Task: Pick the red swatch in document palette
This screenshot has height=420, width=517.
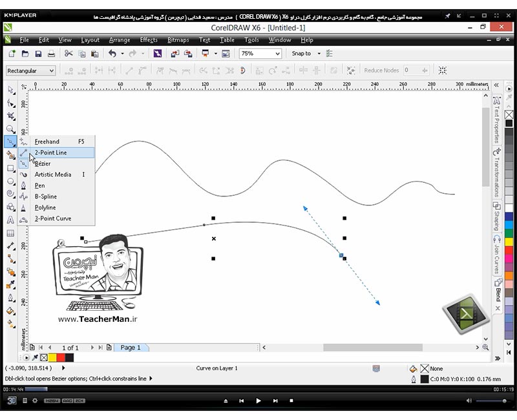Action: (x=61, y=357)
